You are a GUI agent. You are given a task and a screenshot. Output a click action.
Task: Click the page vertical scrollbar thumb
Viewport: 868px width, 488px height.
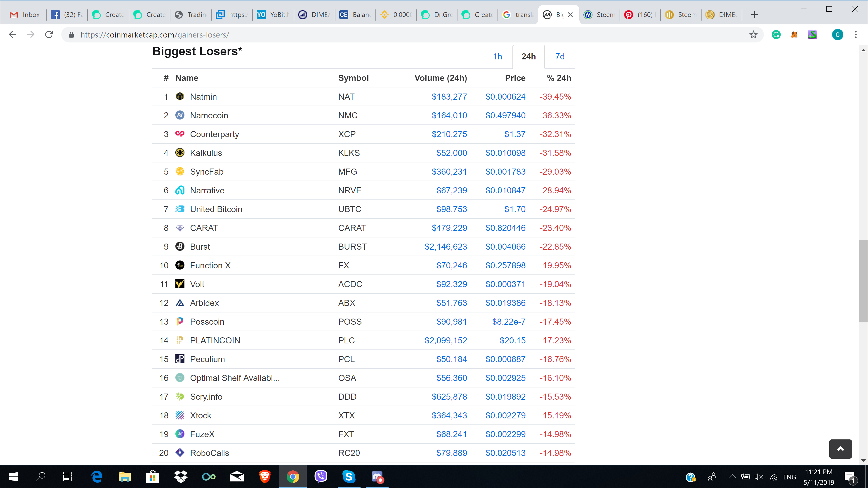coord(863,281)
